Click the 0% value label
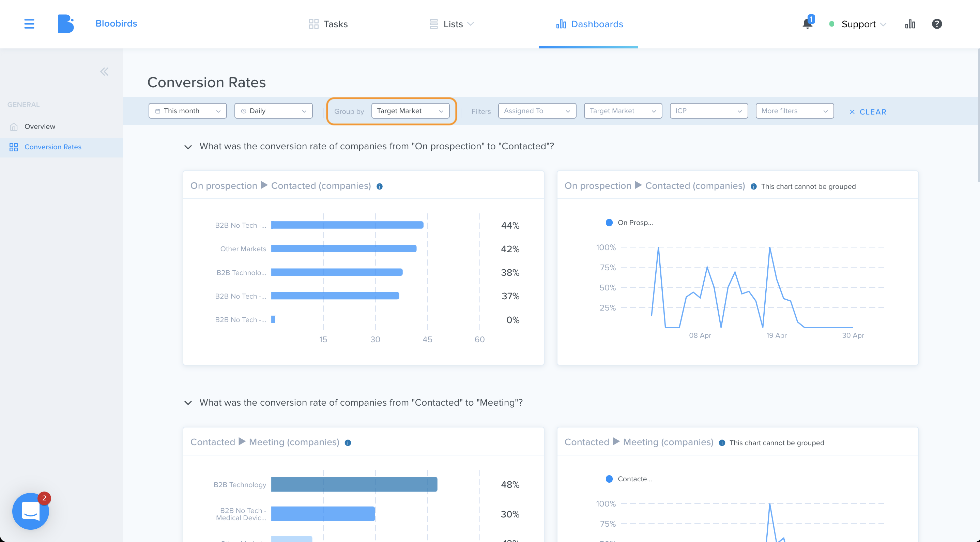 (512, 320)
